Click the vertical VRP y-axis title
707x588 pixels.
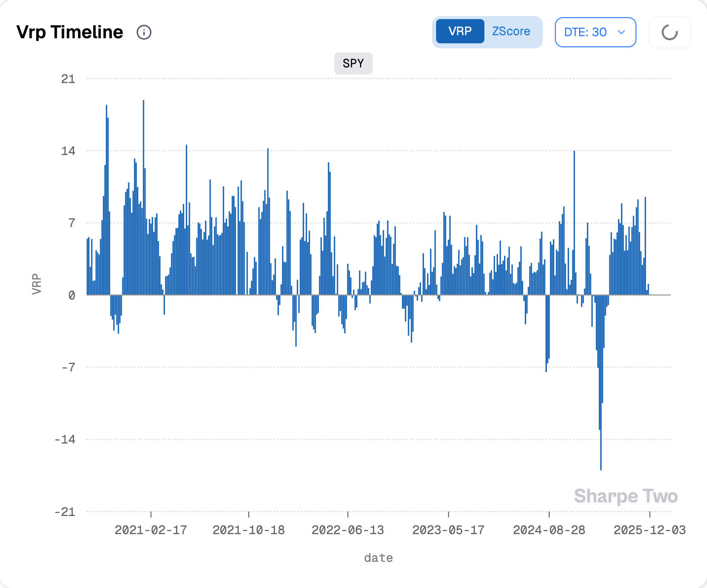pos(36,284)
